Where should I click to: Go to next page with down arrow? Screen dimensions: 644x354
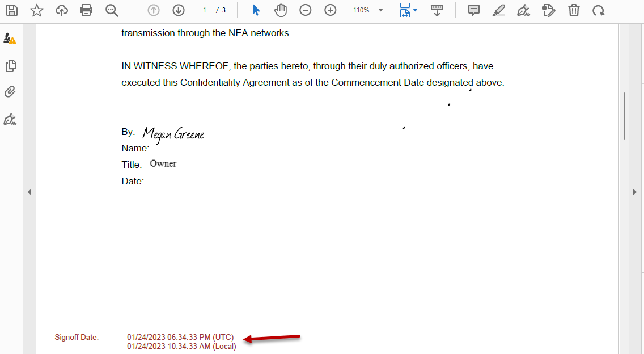click(x=179, y=10)
